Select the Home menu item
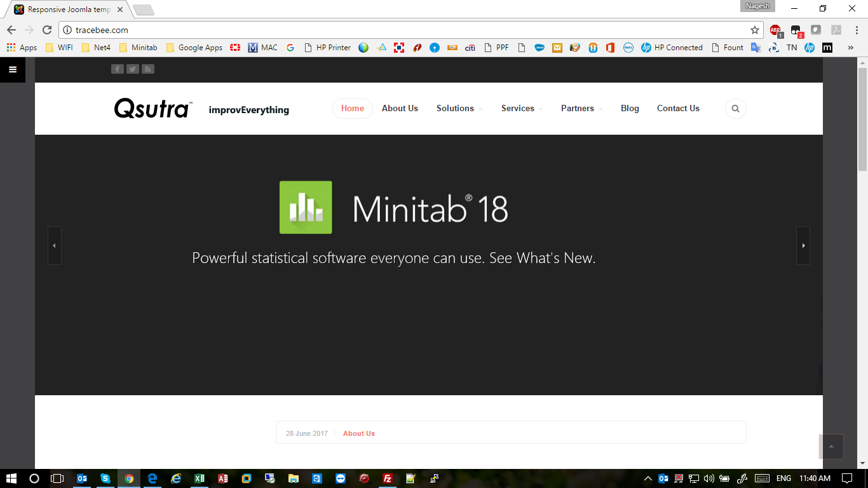This screenshot has height=488, width=868. tap(353, 109)
